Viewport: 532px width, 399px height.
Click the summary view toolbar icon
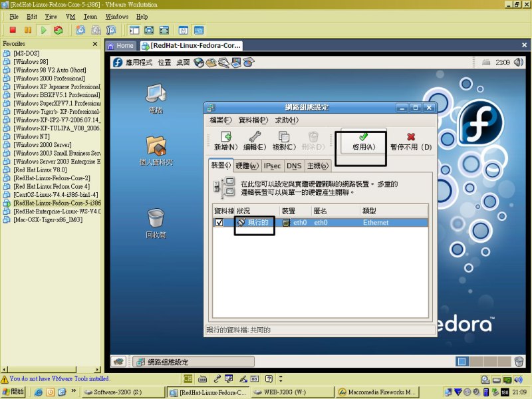pos(184,30)
